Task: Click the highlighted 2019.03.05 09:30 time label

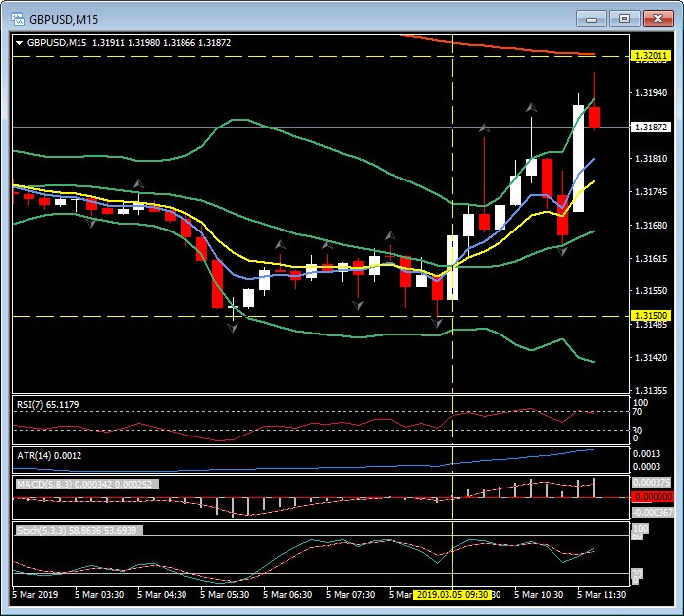Action: [x=451, y=594]
